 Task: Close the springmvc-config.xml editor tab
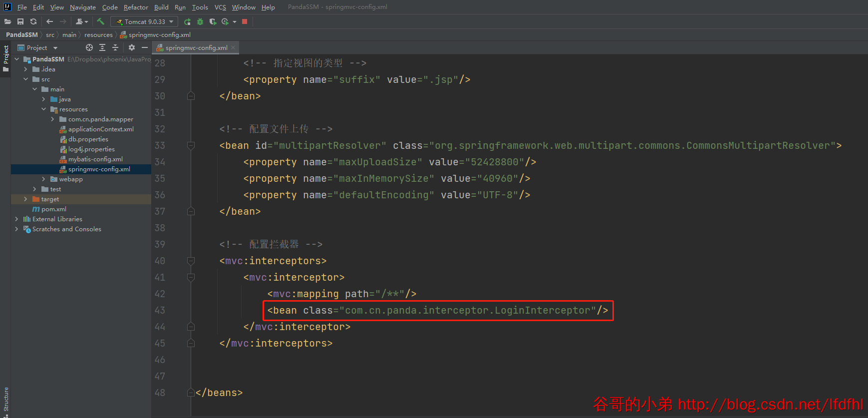[x=233, y=48]
